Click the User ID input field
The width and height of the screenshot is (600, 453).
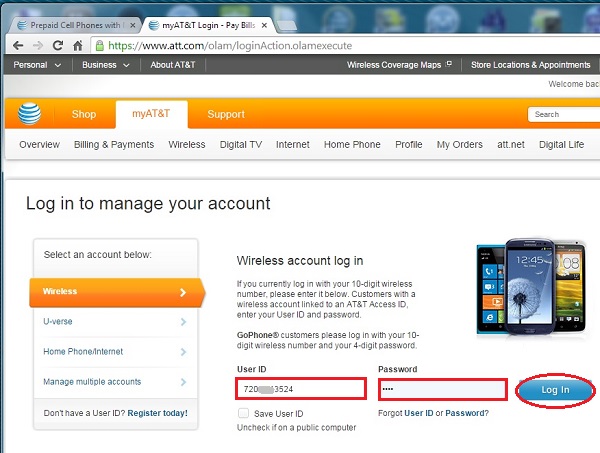pos(301,389)
